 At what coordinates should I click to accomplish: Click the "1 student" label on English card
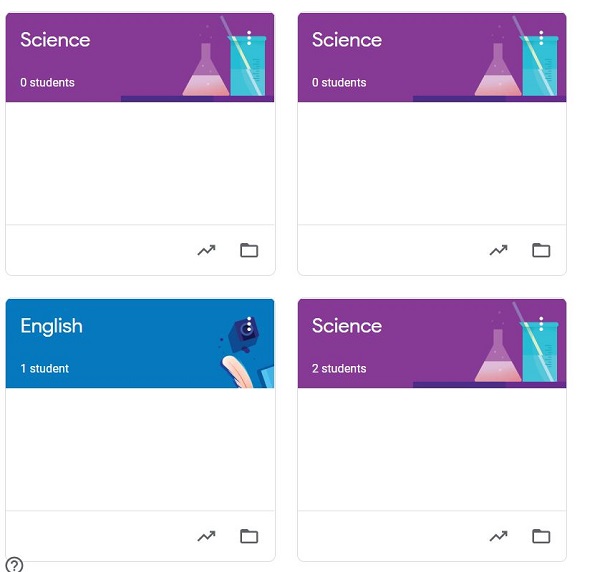(x=45, y=369)
